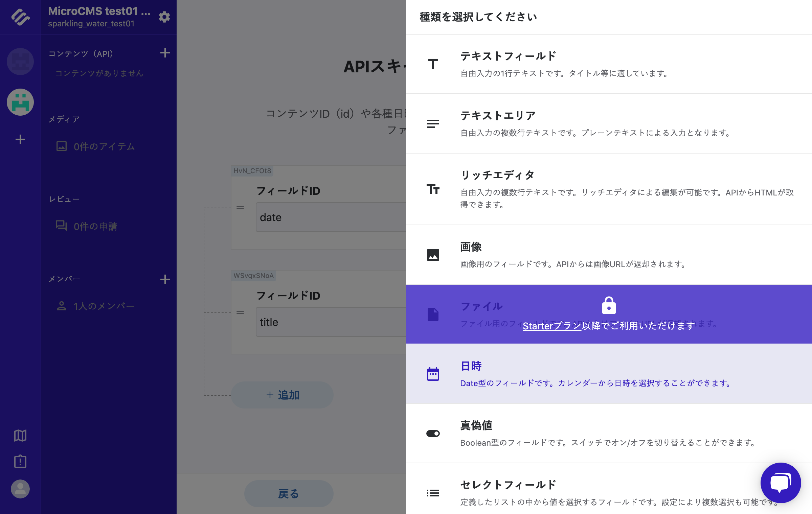Click the locked ファイル field icon
The width and height of the screenshot is (812, 514).
coord(433,314)
